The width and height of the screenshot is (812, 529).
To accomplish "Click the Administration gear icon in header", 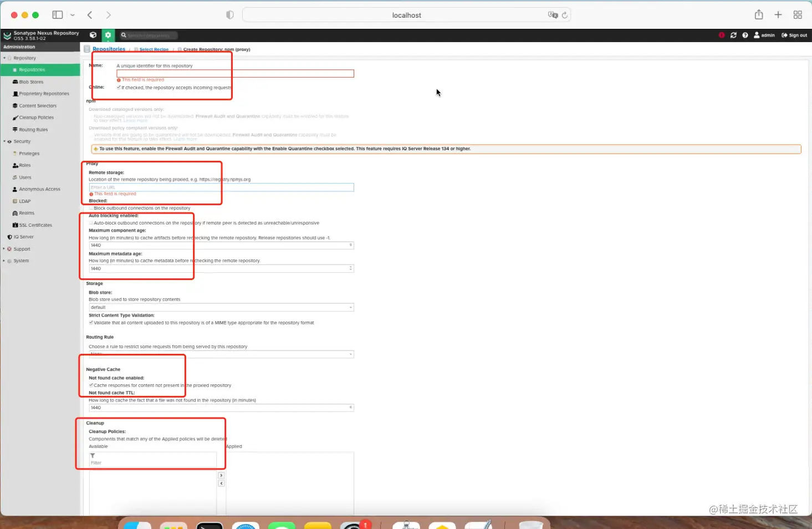I will pyautogui.click(x=108, y=35).
